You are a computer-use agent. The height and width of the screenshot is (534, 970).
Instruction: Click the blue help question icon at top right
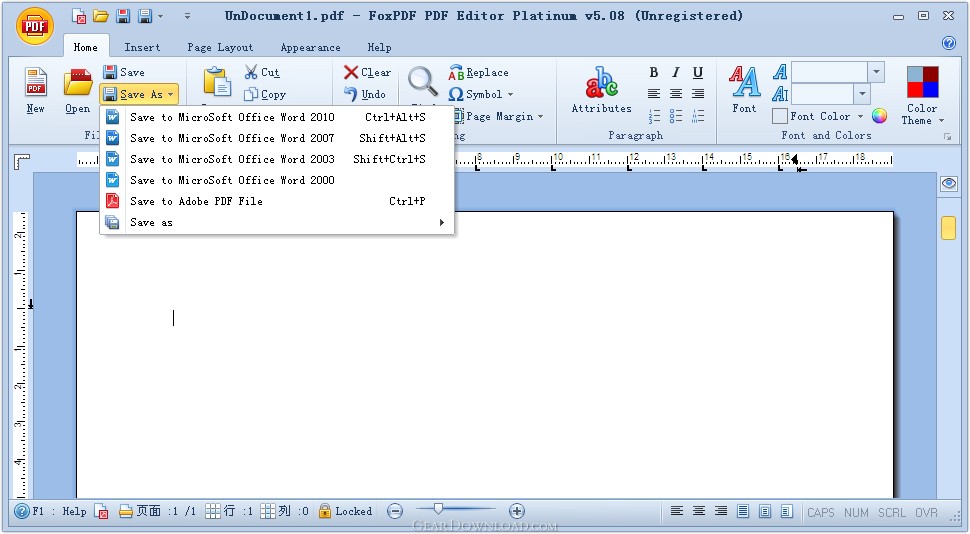point(948,43)
